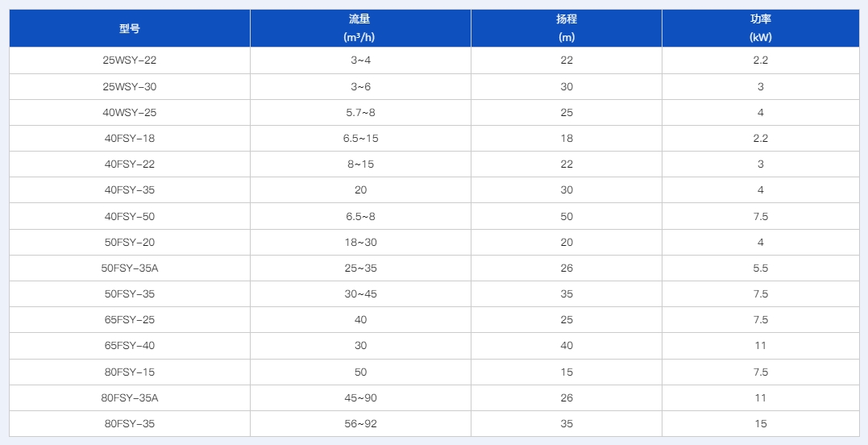Image resolution: width=868 pixels, height=445 pixels.
Task: Click the 65FSY-40 model name
Action: click(x=130, y=346)
